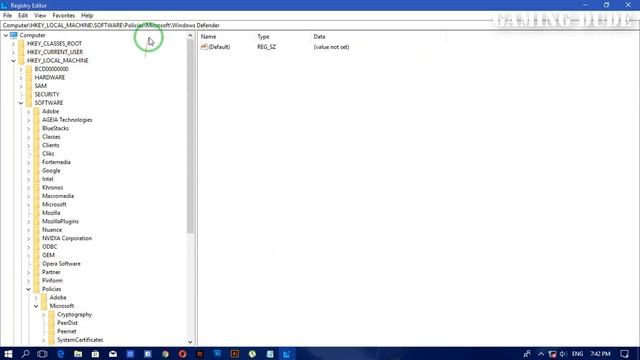Collapse Microsoft key under Policies
Screen dimensions: 640x360
click(36, 306)
